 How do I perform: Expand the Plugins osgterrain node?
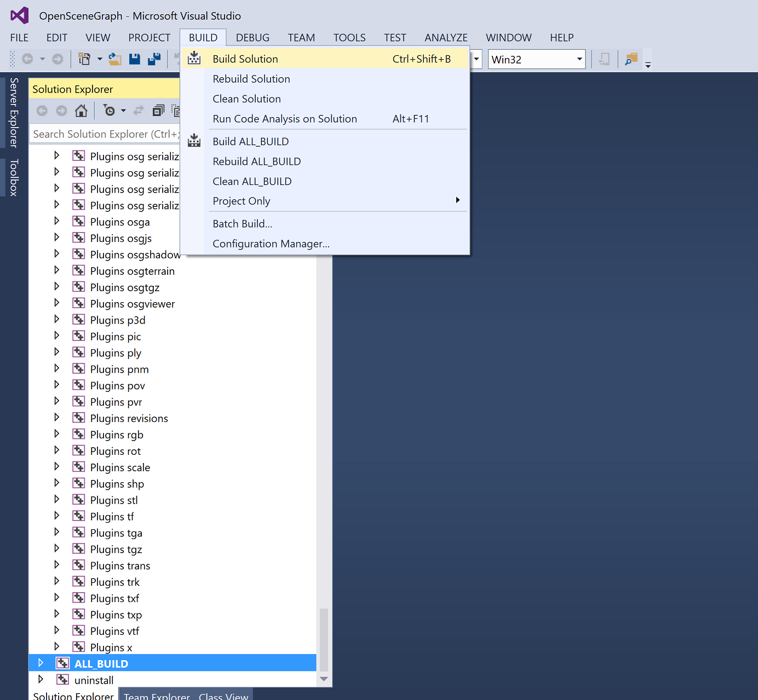point(56,270)
